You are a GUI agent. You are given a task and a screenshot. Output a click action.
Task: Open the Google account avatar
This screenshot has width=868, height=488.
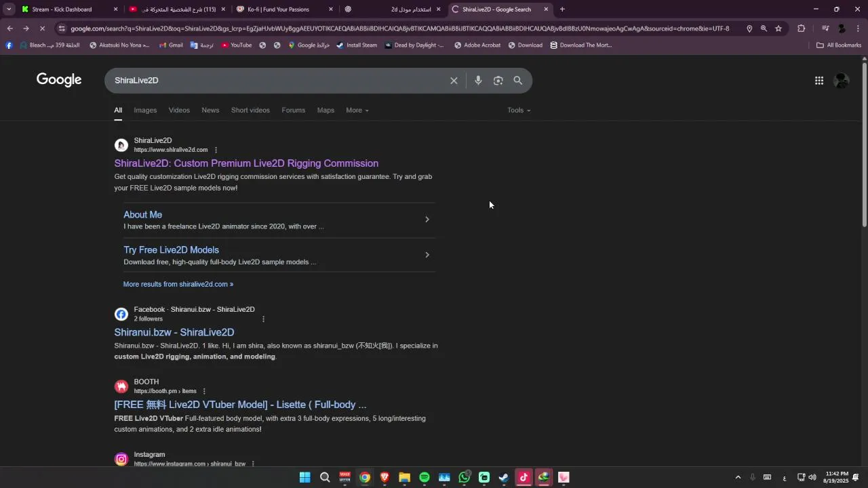coord(842,81)
